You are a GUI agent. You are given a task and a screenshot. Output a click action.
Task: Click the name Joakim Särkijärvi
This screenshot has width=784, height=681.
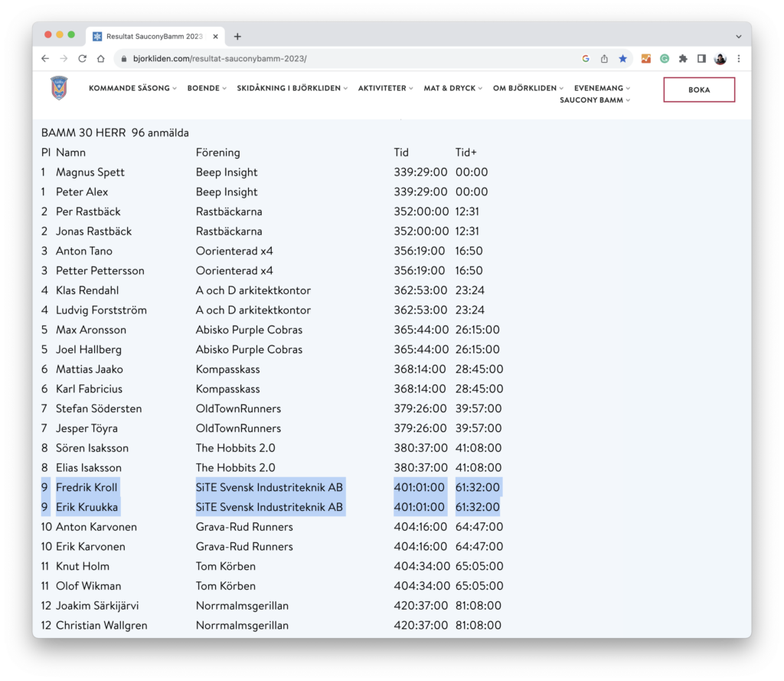97,606
